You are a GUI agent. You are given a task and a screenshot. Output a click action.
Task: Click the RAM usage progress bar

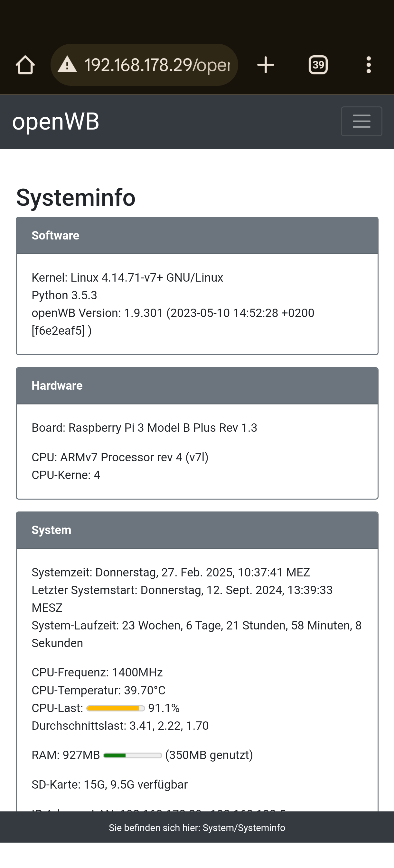click(133, 755)
